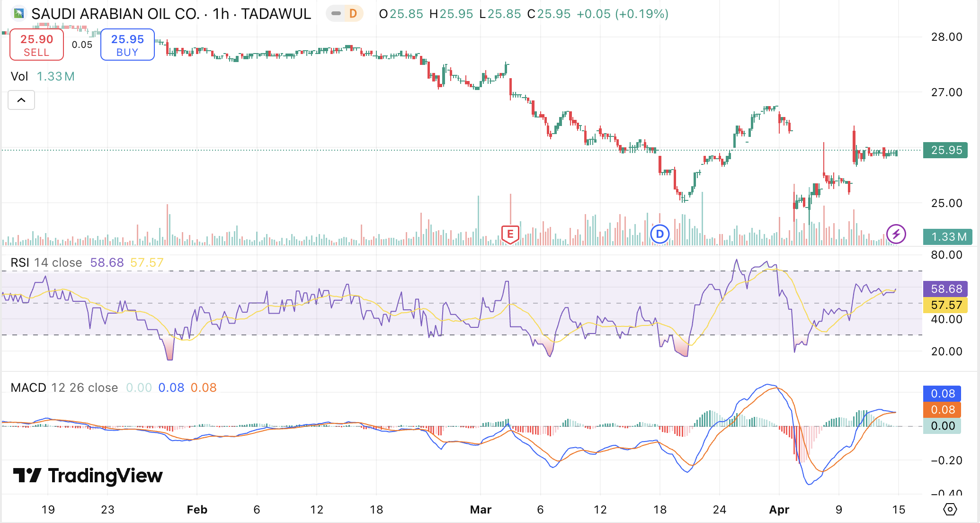Click the 19 date axis label
The height and width of the screenshot is (523, 980).
48,510
